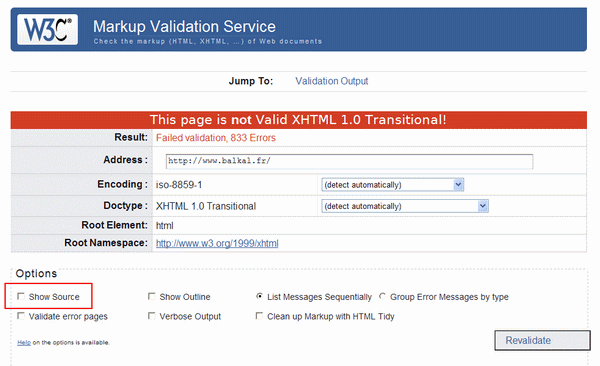Viewport: 600px width, 366px height.
Task: Enable the Show Outline checkbox
Action: 152,296
